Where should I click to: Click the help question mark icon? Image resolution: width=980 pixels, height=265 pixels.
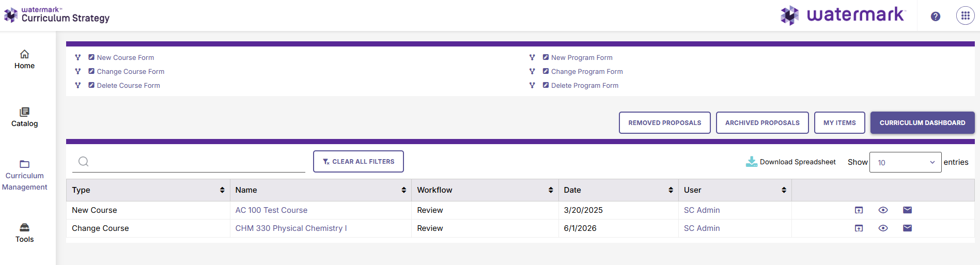click(936, 16)
